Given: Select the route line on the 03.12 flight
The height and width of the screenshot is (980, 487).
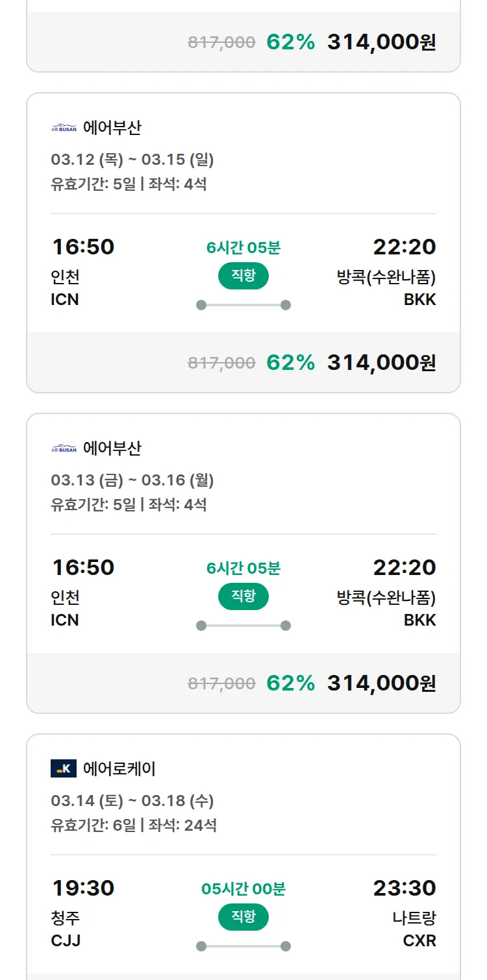Looking at the screenshot, I should (x=243, y=305).
